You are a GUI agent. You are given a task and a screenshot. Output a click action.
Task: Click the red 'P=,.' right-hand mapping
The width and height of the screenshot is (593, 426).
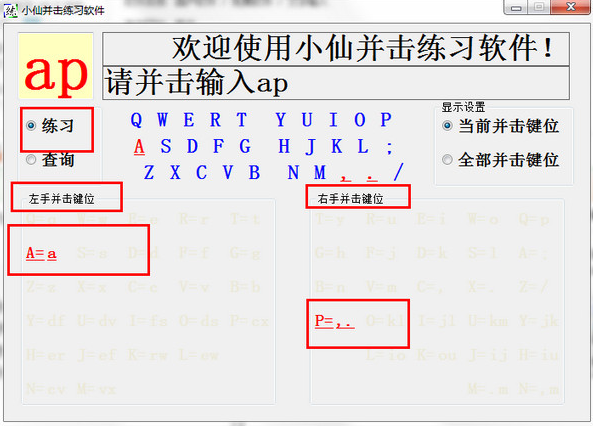pos(335,321)
